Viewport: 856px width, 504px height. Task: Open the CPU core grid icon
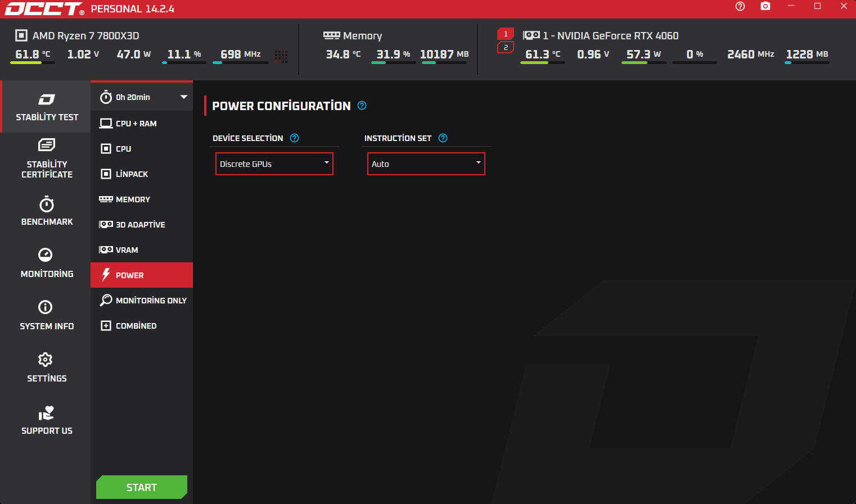coord(281,56)
